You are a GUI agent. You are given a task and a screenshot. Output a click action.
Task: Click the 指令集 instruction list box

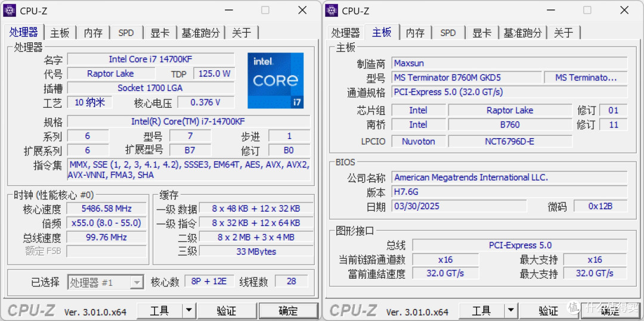coord(188,170)
